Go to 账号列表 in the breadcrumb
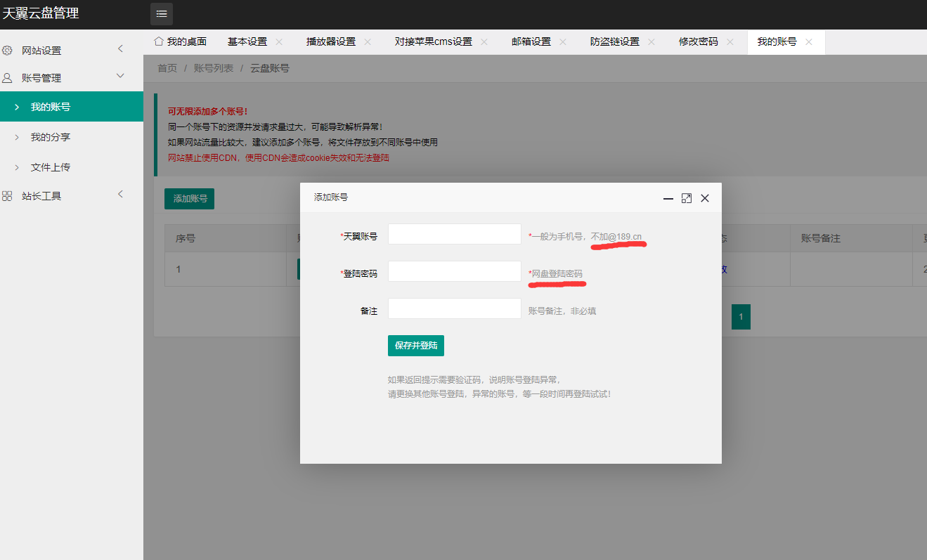 click(214, 68)
